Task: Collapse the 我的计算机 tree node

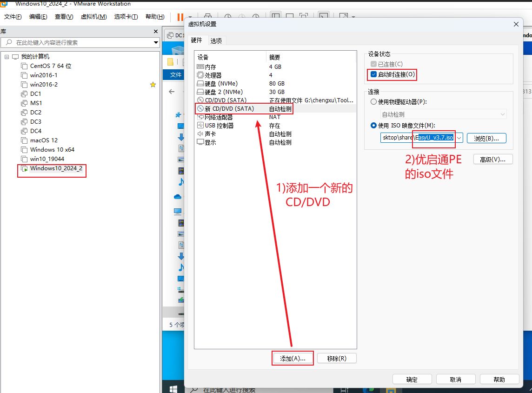Action: tap(7, 57)
